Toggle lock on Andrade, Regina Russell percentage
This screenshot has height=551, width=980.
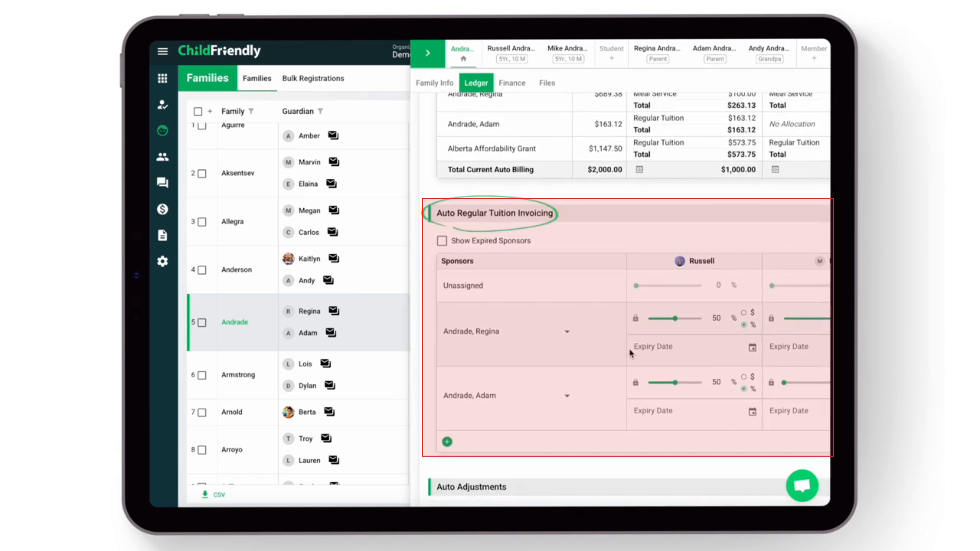tap(635, 318)
